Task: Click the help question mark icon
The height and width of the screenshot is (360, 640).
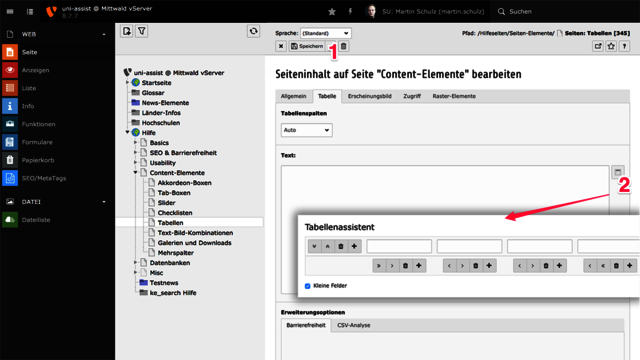Action: 624,46
